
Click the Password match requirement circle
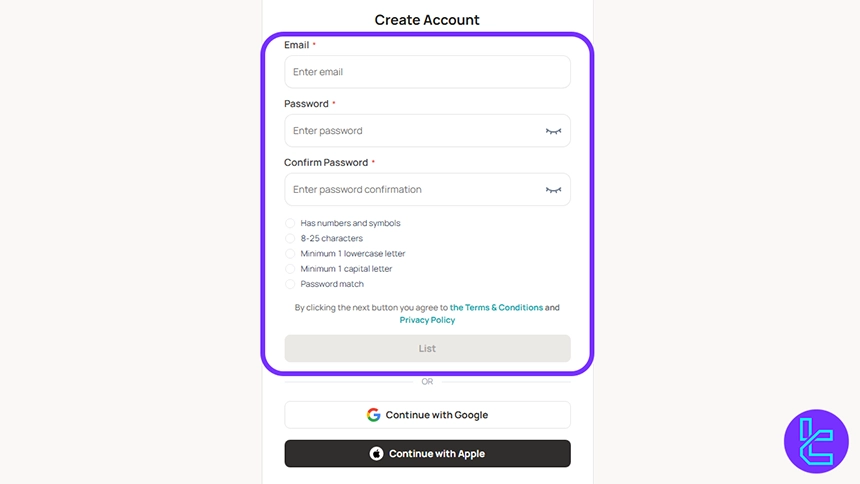pos(290,284)
